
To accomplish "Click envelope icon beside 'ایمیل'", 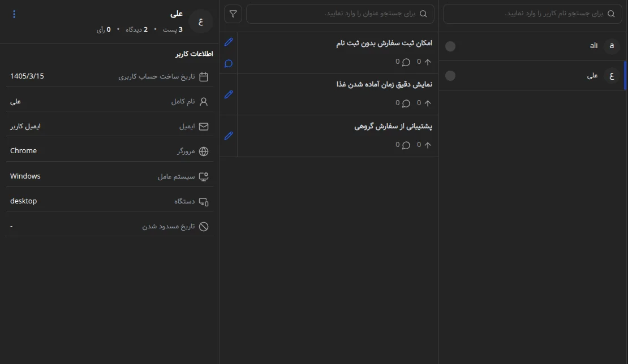I will tap(204, 127).
